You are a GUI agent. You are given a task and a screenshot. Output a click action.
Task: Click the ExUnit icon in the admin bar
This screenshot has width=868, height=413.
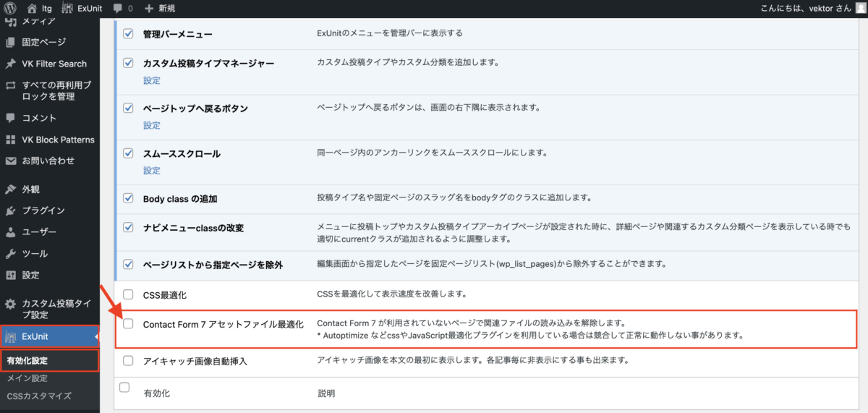click(x=67, y=9)
